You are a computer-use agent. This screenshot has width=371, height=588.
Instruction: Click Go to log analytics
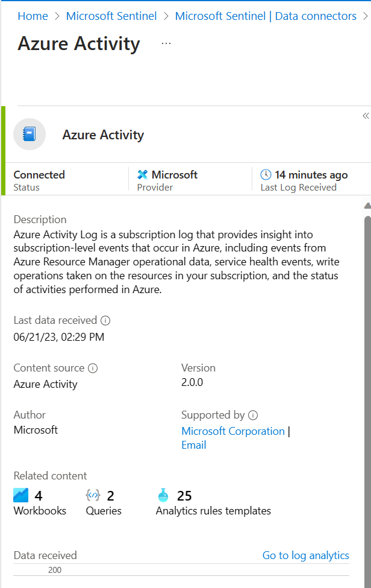coord(305,555)
